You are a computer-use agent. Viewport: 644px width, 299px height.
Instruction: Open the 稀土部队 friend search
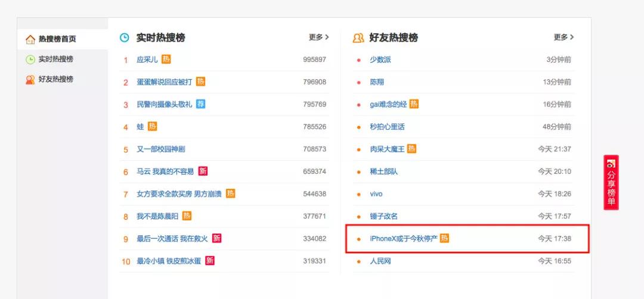point(383,172)
